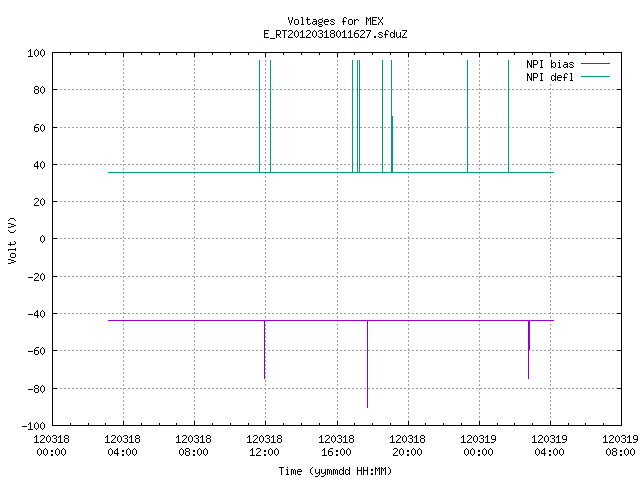Screen dimensions: 640x480
Task: Click the y-axis tick label '-60'
Action: coord(36,351)
